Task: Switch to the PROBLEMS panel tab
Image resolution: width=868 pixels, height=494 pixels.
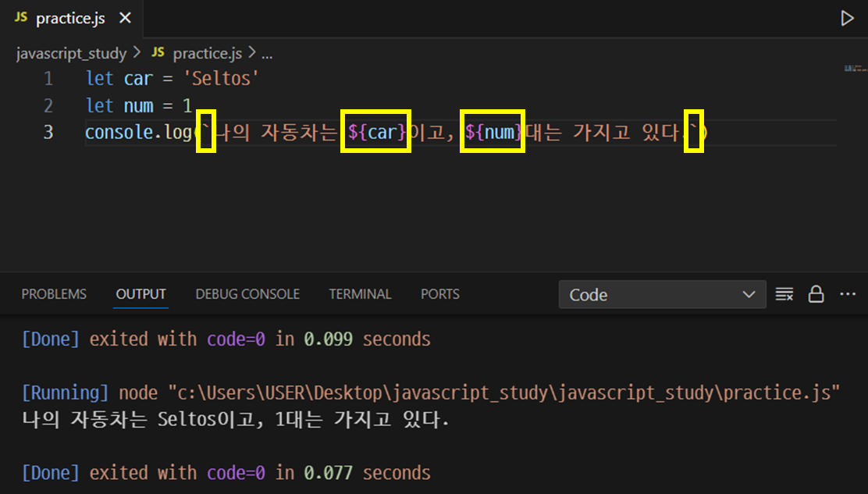Action: [x=54, y=293]
